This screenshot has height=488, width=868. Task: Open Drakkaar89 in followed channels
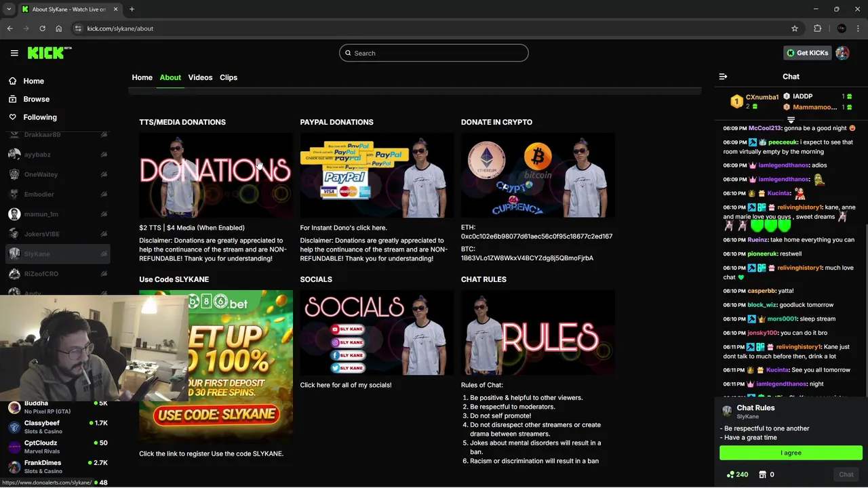[58, 135]
